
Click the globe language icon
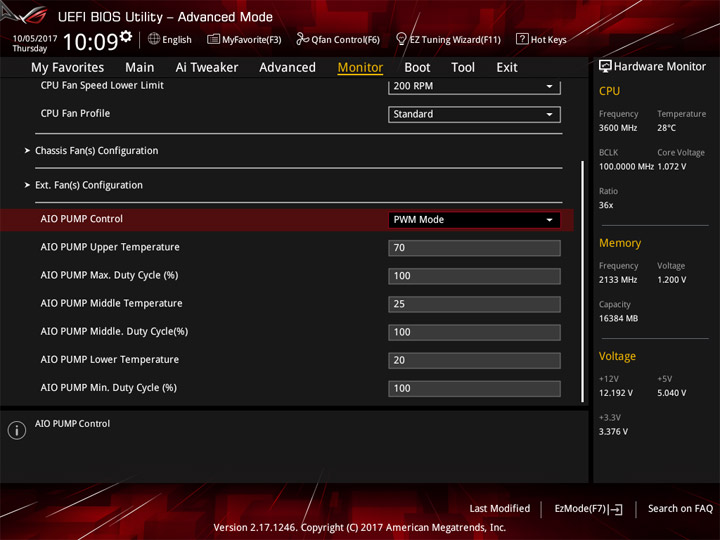coord(154,39)
